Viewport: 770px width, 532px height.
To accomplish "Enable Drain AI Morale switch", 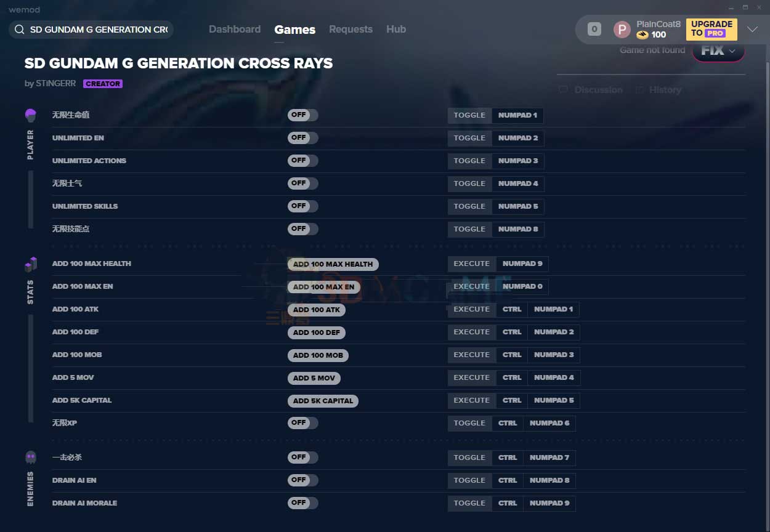I will pyautogui.click(x=302, y=503).
